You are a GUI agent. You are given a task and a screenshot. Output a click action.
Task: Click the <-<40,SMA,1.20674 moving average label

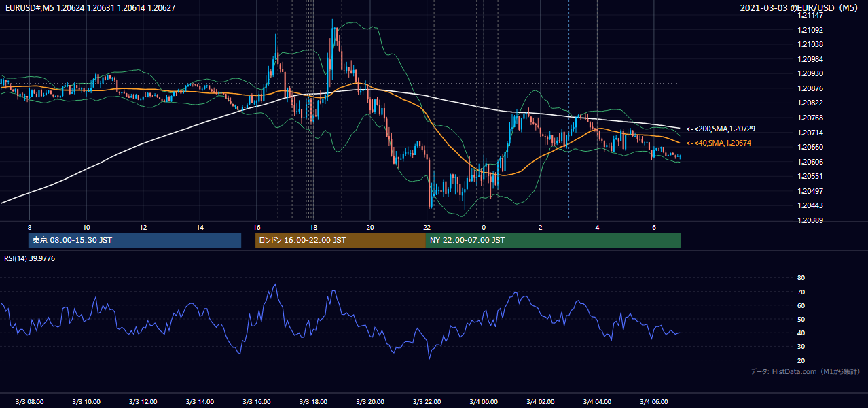[719, 143]
